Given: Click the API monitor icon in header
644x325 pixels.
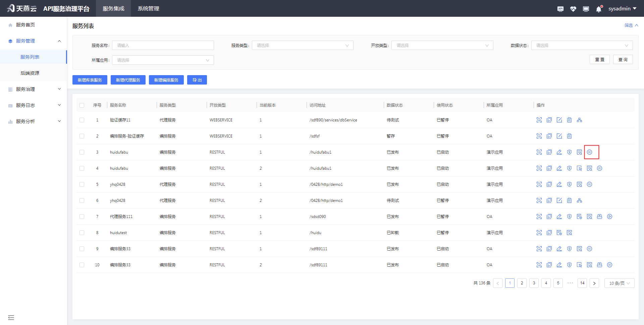Looking at the screenshot, I should pyautogui.click(x=560, y=9).
